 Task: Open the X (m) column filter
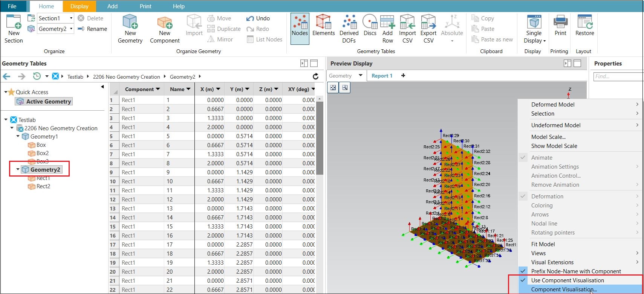218,89
